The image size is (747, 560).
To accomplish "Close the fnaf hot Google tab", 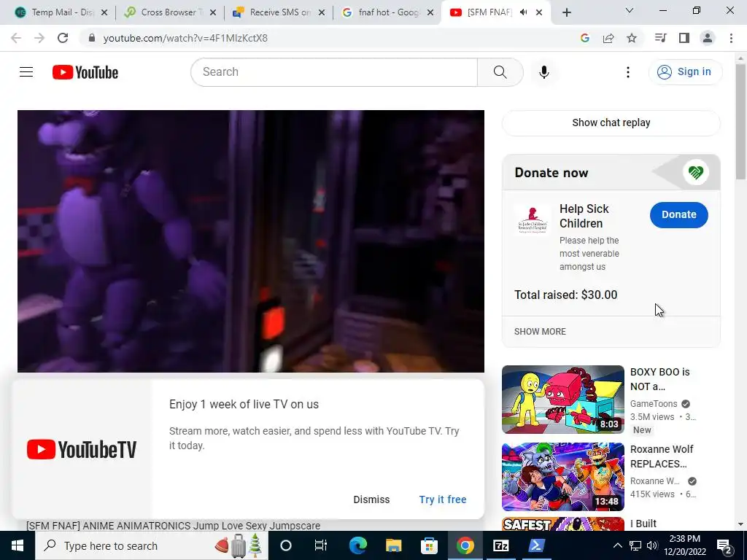I will [x=430, y=12].
